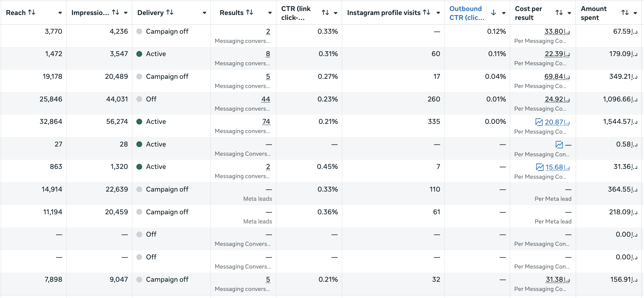Open Instagram profile visits column dropdown
The width and height of the screenshot is (644, 298).
click(x=438, y=13)
